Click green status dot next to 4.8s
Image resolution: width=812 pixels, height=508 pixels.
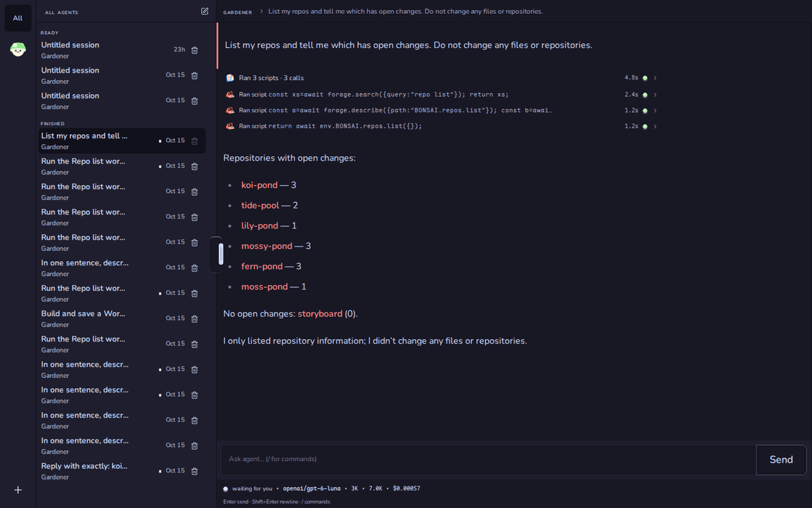(645, 78)
